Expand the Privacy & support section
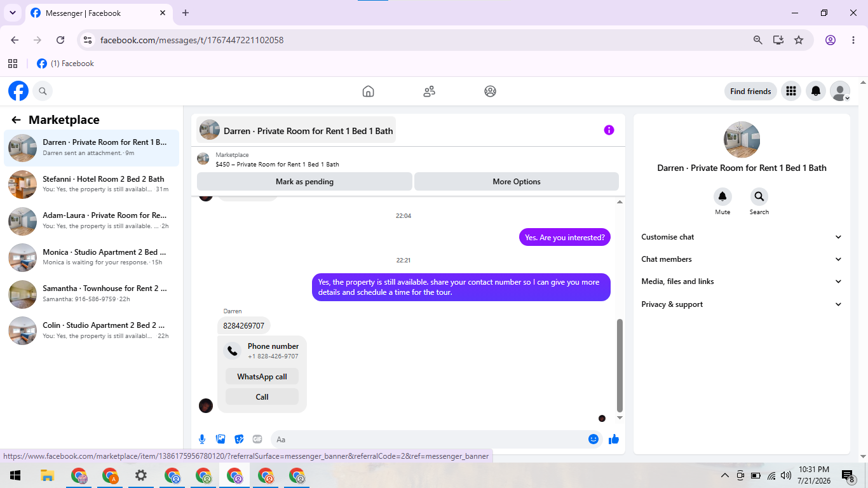 point(742,304)
